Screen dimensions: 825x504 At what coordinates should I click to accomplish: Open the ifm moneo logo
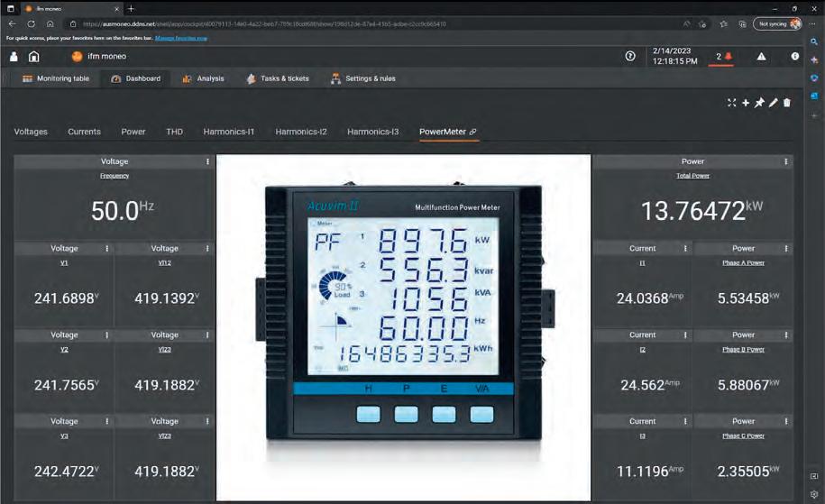[x=78, y=56]
